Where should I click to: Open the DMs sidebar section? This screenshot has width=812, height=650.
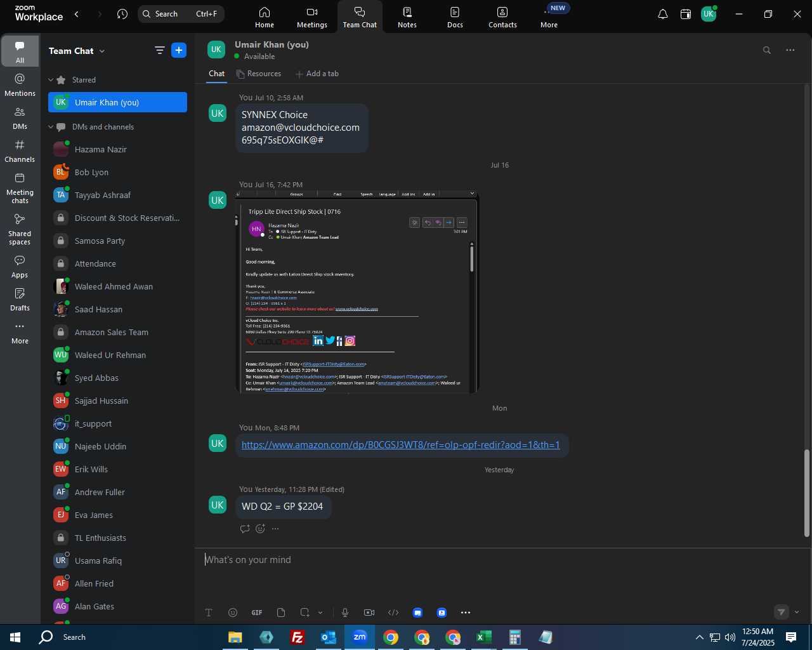[x=20, y=118]
